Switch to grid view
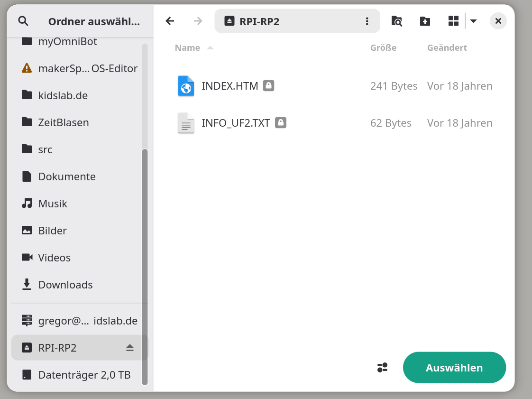This screenshot has width=532, height=399. [x=453, y=21]
